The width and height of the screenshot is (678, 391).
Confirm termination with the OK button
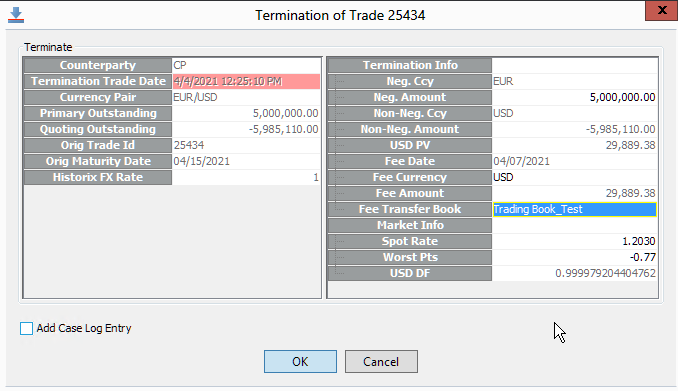point(300,362)
